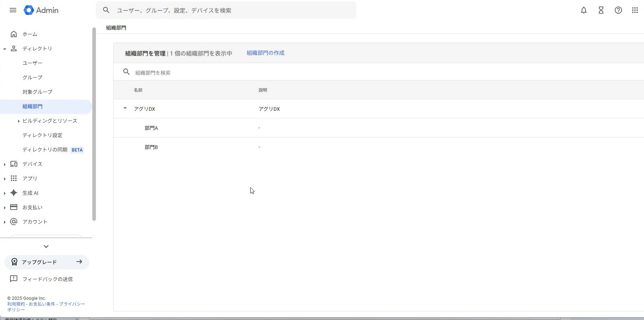This screenshot has width=644, height=320.
Task: Open the お支払い条件 link
Action: click(42, 304)
